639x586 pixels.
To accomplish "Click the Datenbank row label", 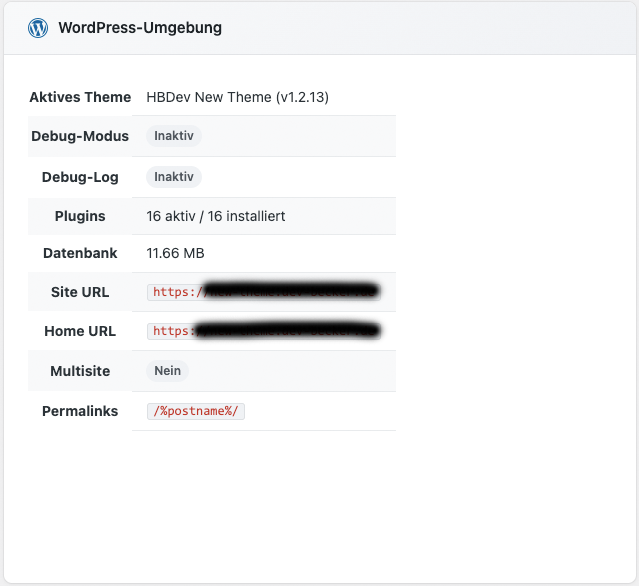I will pos(80,253).
